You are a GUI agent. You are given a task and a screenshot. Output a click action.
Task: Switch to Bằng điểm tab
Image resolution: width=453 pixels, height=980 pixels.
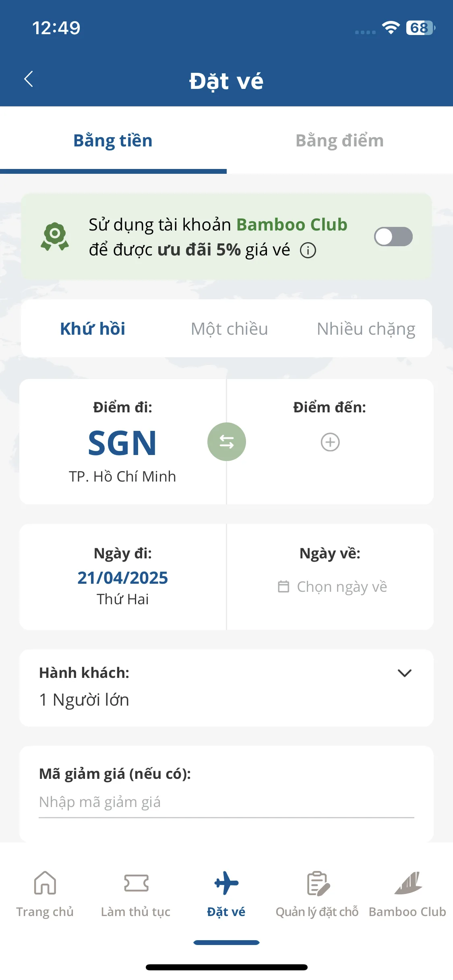(x=339, y=140)
